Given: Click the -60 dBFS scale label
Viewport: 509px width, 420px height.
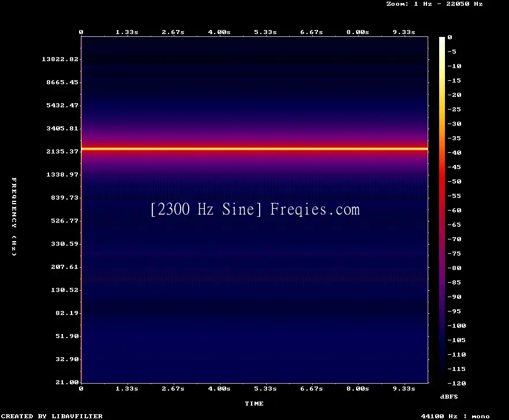Looking at the screenshot, I should coord(454,211).
